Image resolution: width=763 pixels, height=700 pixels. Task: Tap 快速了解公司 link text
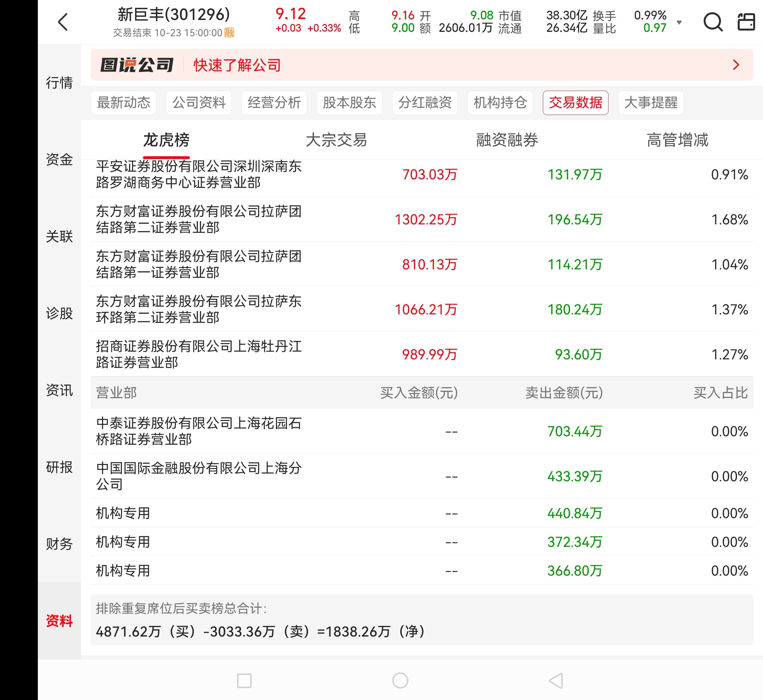pos(237,65)
